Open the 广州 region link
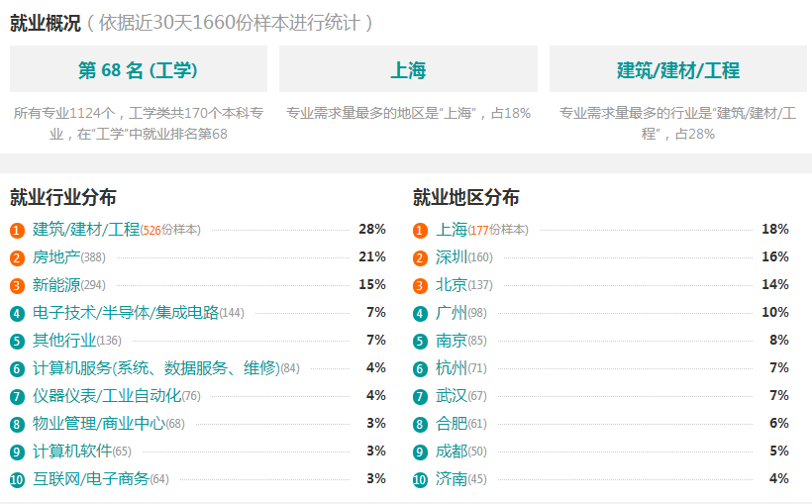The width and height of the screenshot is (812, 504). pyautogui.click(x=452, y=312)
